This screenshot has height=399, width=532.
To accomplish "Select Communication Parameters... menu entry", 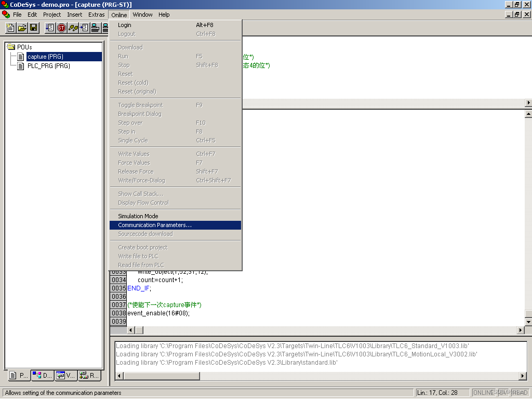I will [x=176, y=225].
